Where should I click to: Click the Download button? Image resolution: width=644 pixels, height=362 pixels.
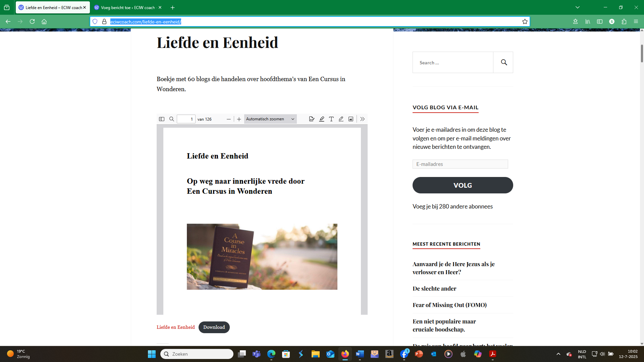coord(214,327)
